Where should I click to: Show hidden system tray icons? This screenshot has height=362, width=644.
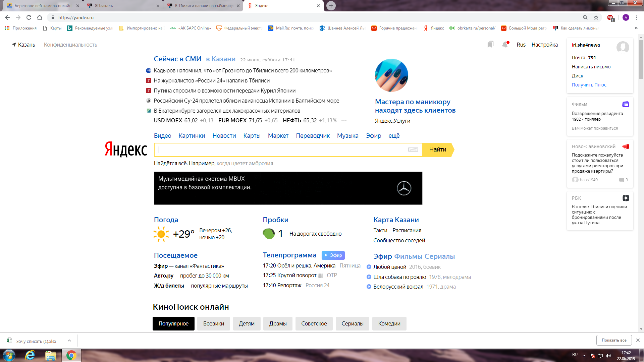[x=584, y=355]
